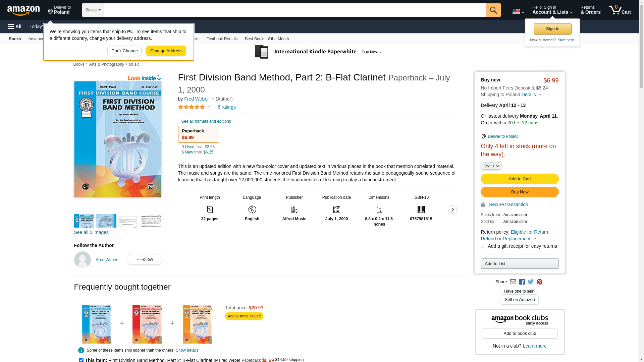The image size is (644, 362).
Task: Open the Books search category dropdown
Action: click(x=93, y=10)
